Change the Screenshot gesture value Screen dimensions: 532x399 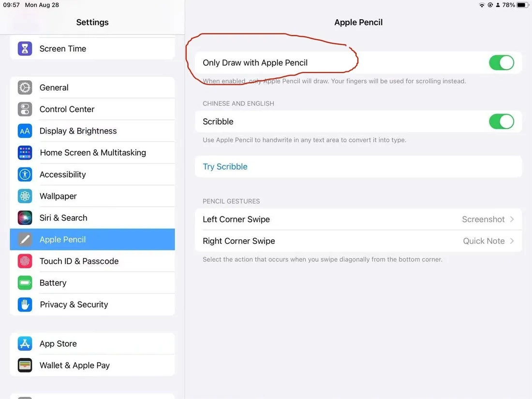point(483,220)
